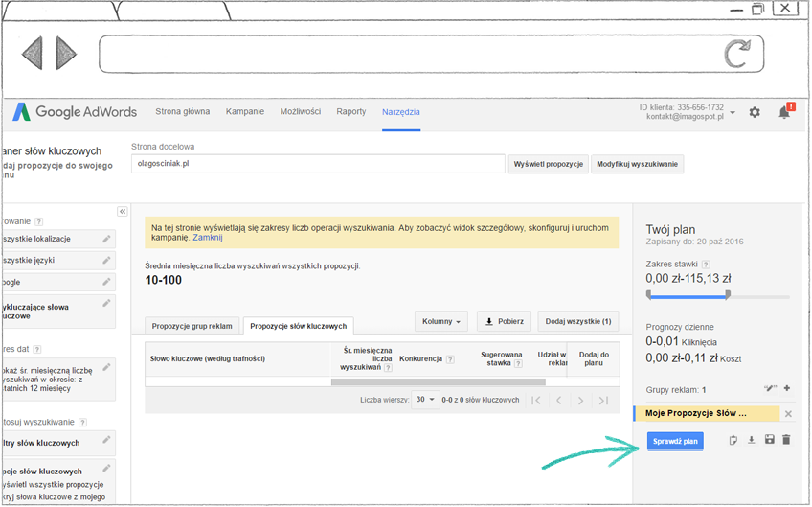
Task: Open the account dropdown next to ID klienta
Action: point(733,112)
